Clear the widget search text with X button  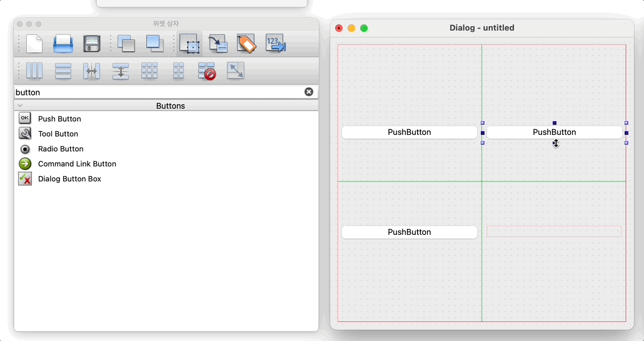(309, 92)
